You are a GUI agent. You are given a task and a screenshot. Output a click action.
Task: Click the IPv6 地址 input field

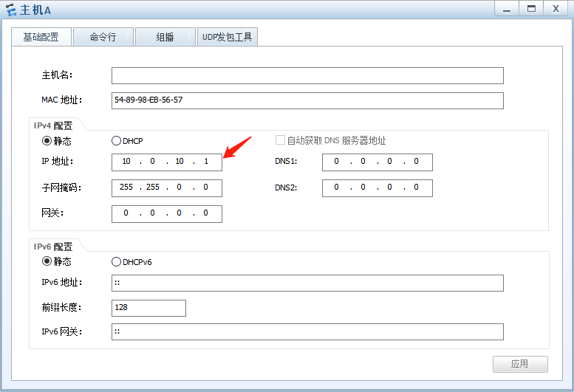[307, 283]
